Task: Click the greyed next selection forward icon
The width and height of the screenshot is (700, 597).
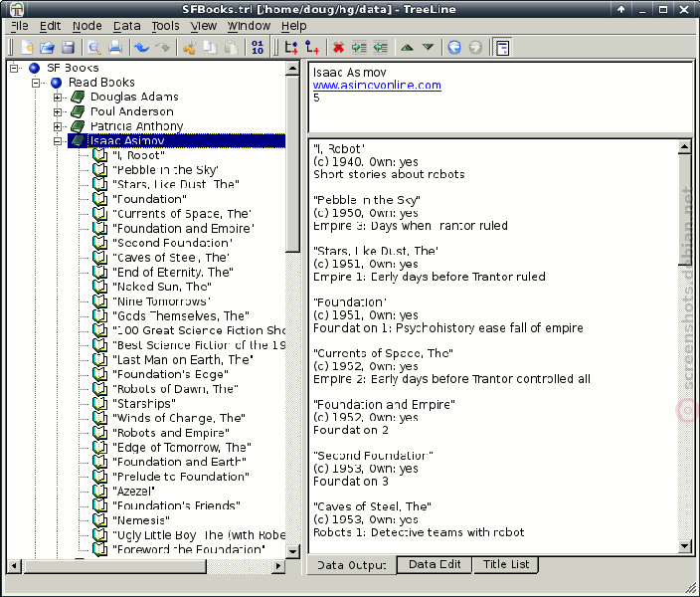Action: point(475,48)
